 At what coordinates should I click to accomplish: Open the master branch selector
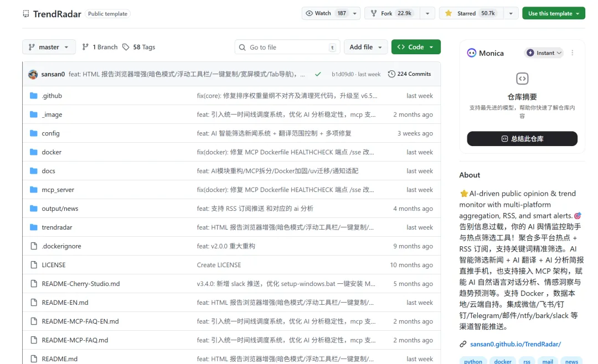click(x=49, y=47)
